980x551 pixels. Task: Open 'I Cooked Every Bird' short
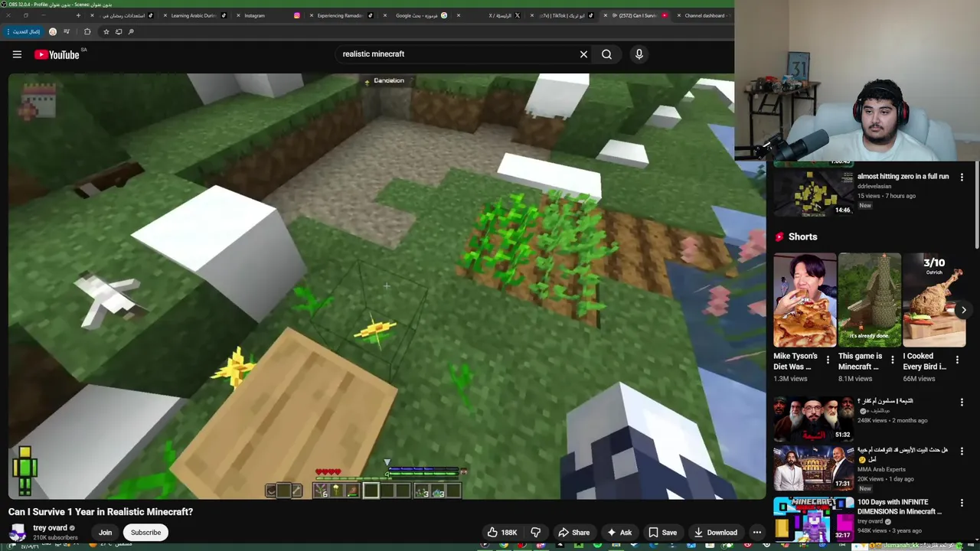[934, 300]
